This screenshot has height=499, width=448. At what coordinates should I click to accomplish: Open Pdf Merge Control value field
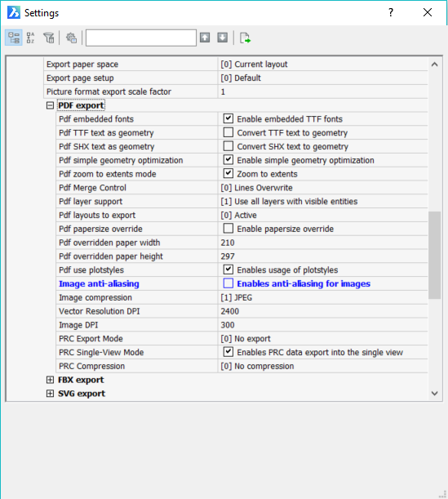pos(322,188)
